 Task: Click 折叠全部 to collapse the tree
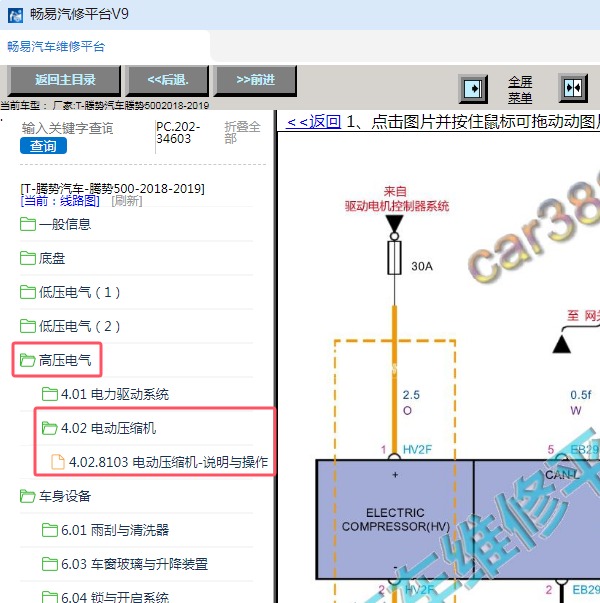pos(242,132)
